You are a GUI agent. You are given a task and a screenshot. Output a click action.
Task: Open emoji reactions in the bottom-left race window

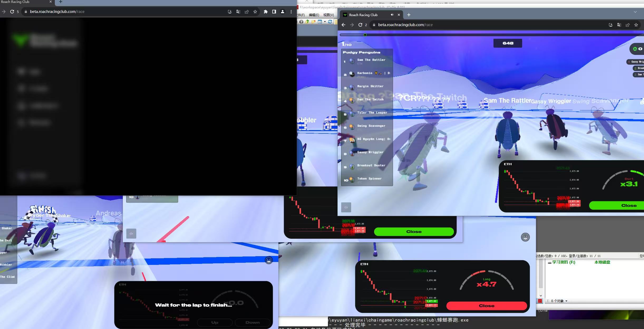[269, 260]
